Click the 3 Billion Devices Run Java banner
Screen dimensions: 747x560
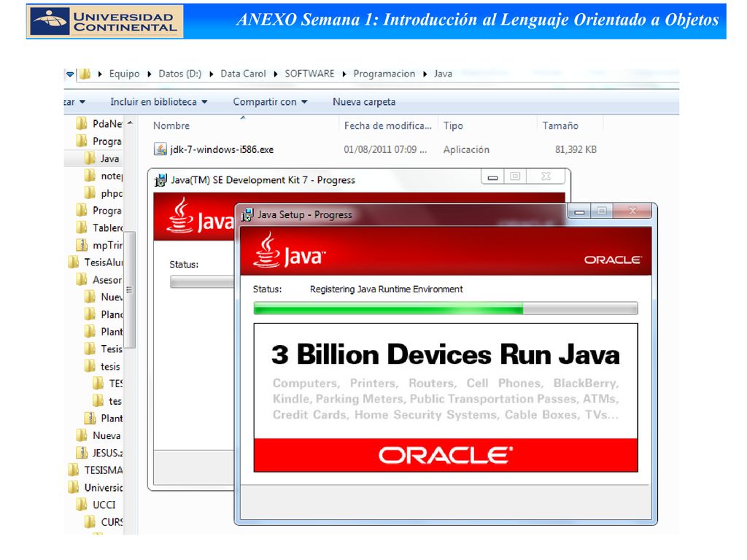[446, 355]
